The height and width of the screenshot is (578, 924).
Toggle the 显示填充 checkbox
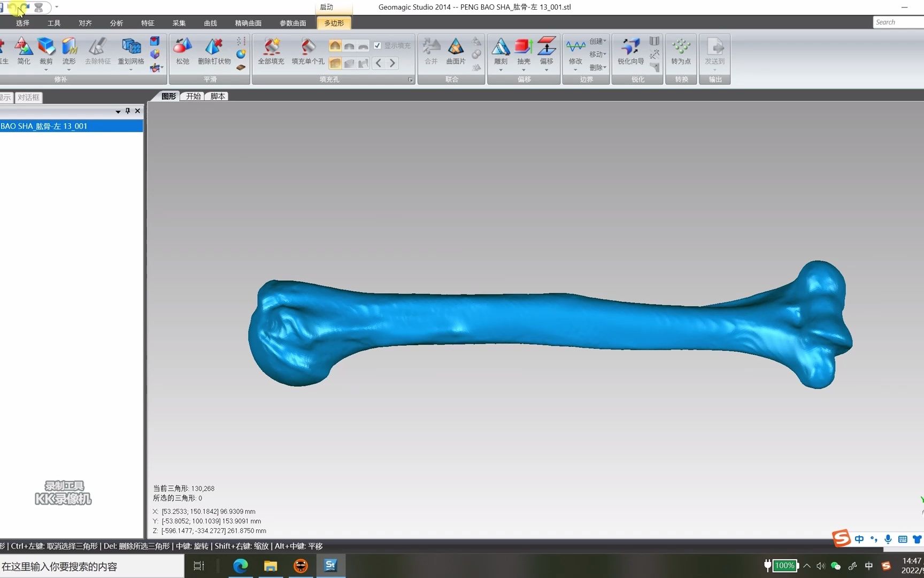click(377, 45)
